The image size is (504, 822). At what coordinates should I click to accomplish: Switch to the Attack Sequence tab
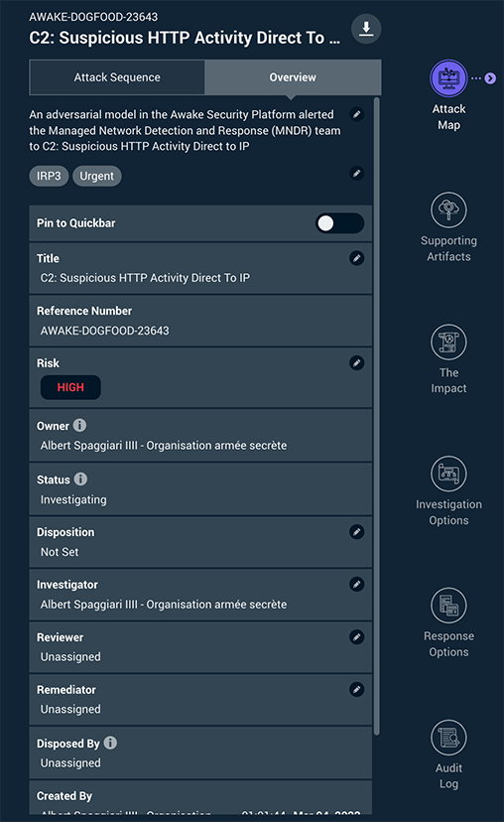coord(117,77)
